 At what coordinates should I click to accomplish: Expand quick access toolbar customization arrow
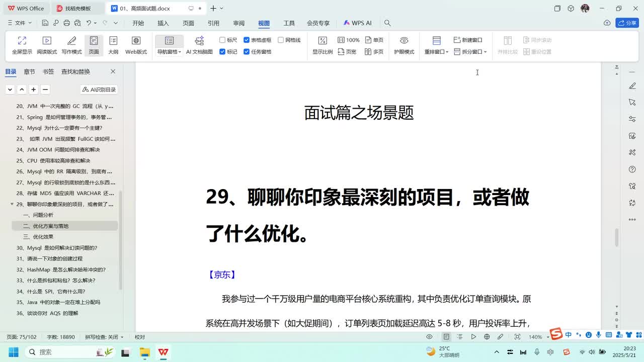point(116,23)
